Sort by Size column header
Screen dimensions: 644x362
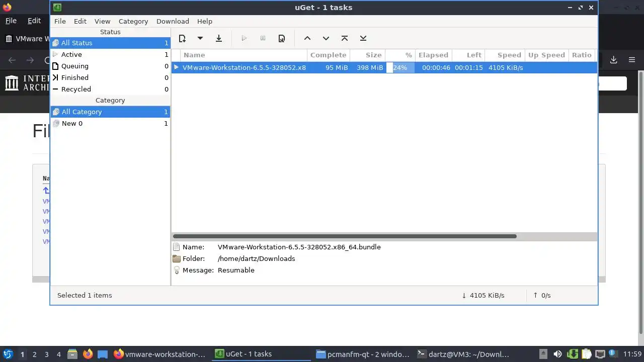pos(367,55)
